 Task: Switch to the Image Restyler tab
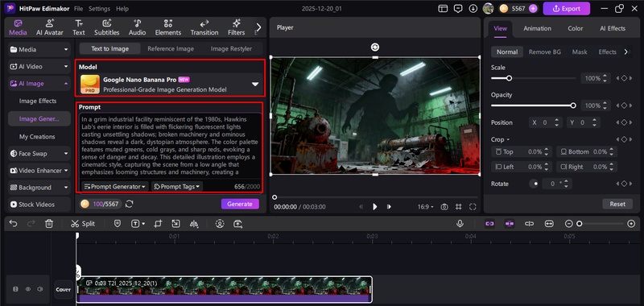[x=231, y=48]
